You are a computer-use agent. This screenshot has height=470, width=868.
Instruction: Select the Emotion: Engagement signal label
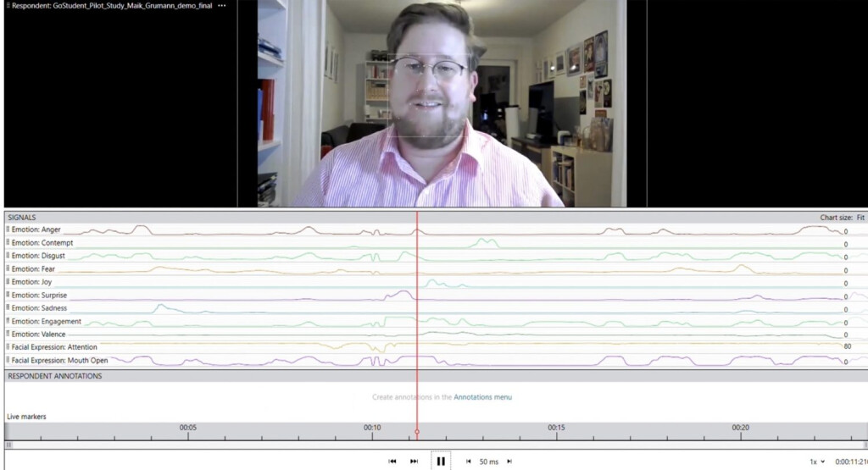(x=46, y=322)
